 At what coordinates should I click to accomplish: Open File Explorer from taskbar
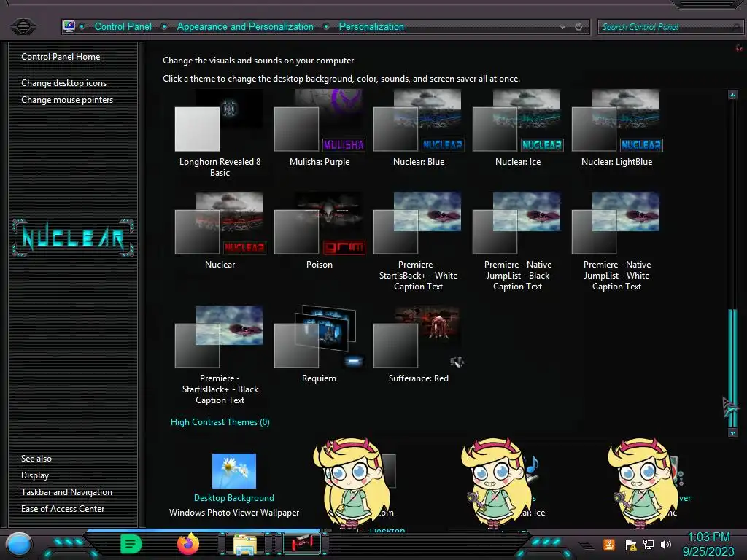click(245, 544)
